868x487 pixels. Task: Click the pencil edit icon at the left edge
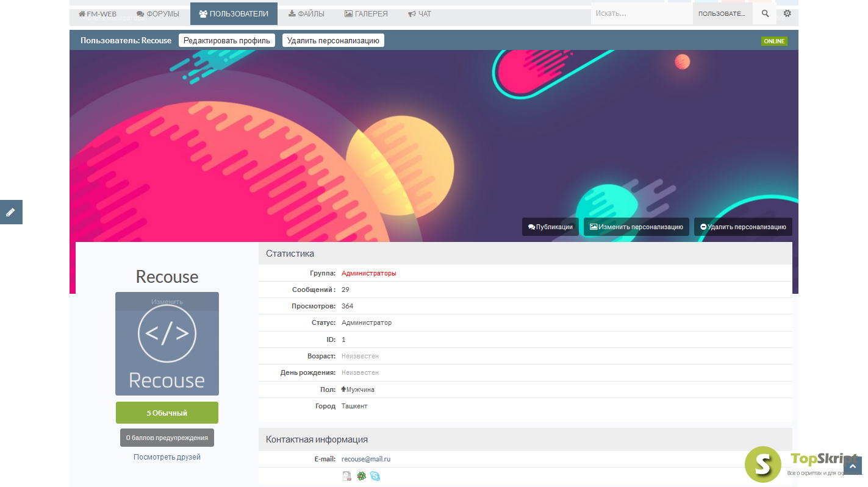coord(10,212)
